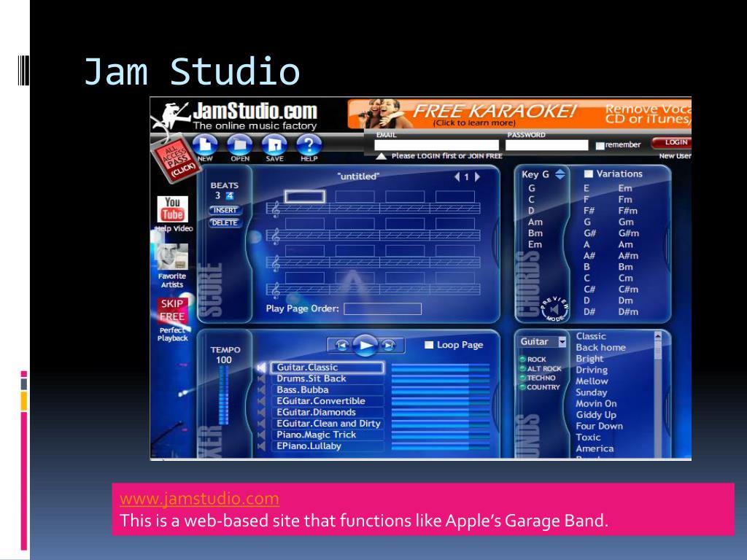Enable the remember login checkbox
The width and height of the screenshot is (747, 560).
tap(600, 145)
